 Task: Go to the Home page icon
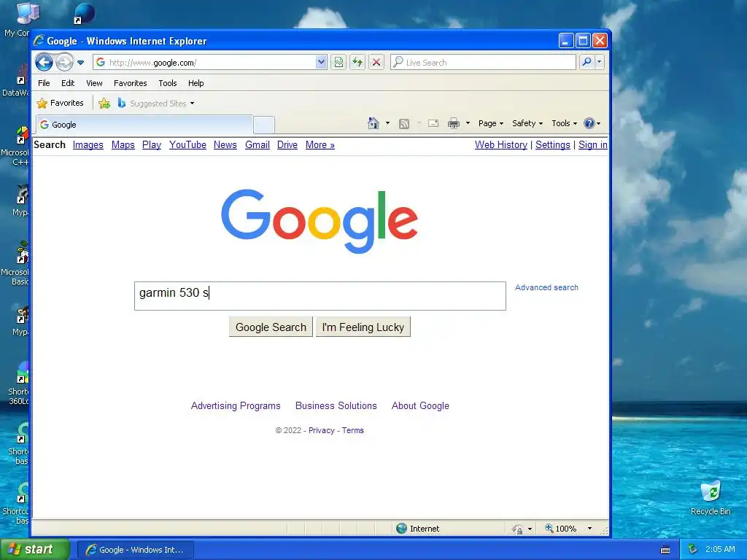tap(373, 123)
